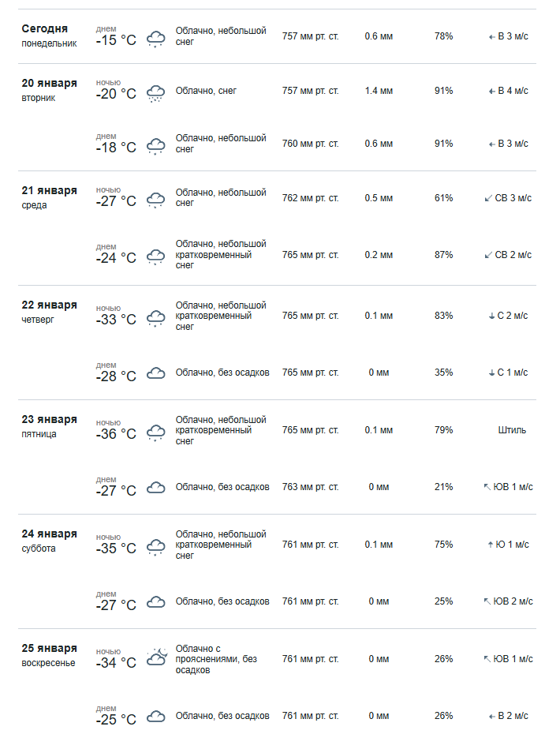Image resolution: width=560 pixels, height=734 pixels.
Task: Select the '20 января' date heading
Action: pos(49,84)
